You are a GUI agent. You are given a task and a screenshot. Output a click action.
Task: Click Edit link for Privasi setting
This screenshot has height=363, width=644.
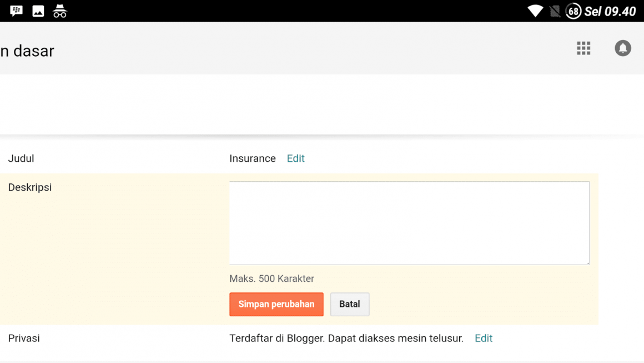coord(484,338)
